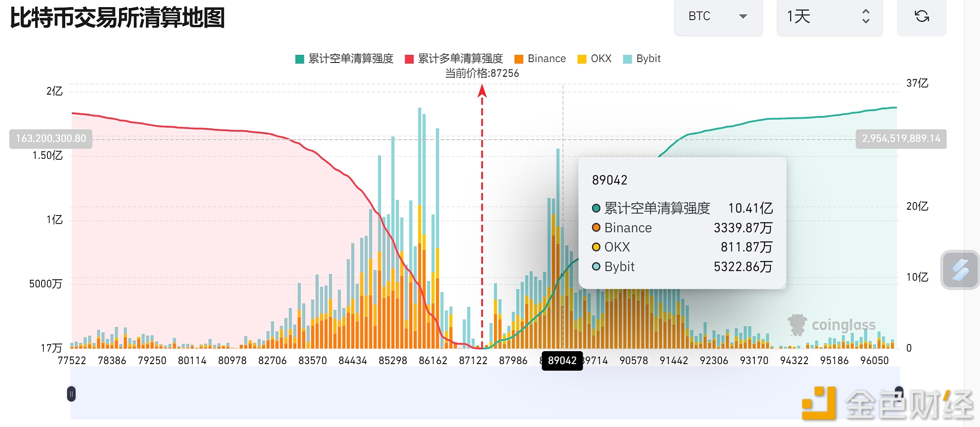Screen dimensions: 980x427
Task: Click the 2亿 left y-axis label
Action: 54,91
